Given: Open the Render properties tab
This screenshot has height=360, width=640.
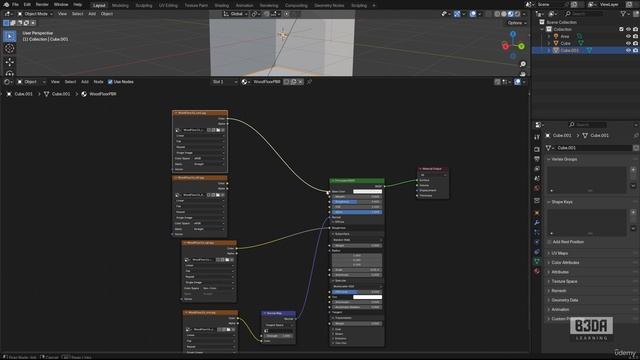Looking at the screenshot, I should click(x=537, y=149).
